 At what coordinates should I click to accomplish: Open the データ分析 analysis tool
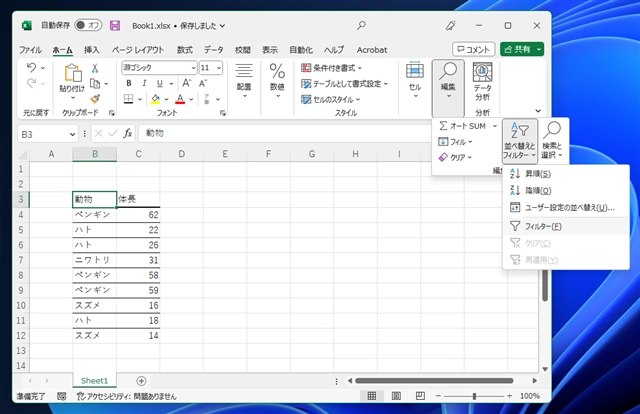tap(482, 82)
